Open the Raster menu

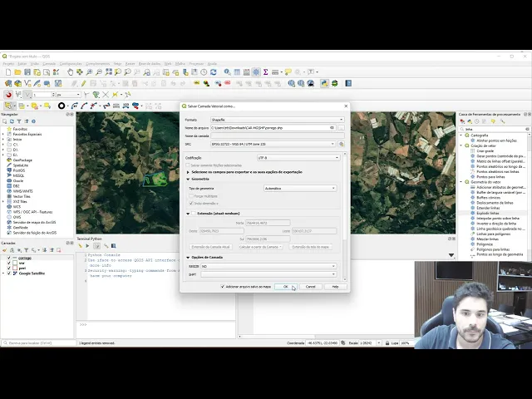(x=130, y=64)
